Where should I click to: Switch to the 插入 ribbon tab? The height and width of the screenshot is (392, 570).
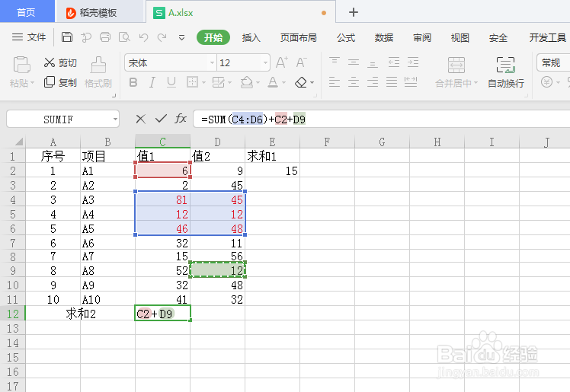[251, 37]
